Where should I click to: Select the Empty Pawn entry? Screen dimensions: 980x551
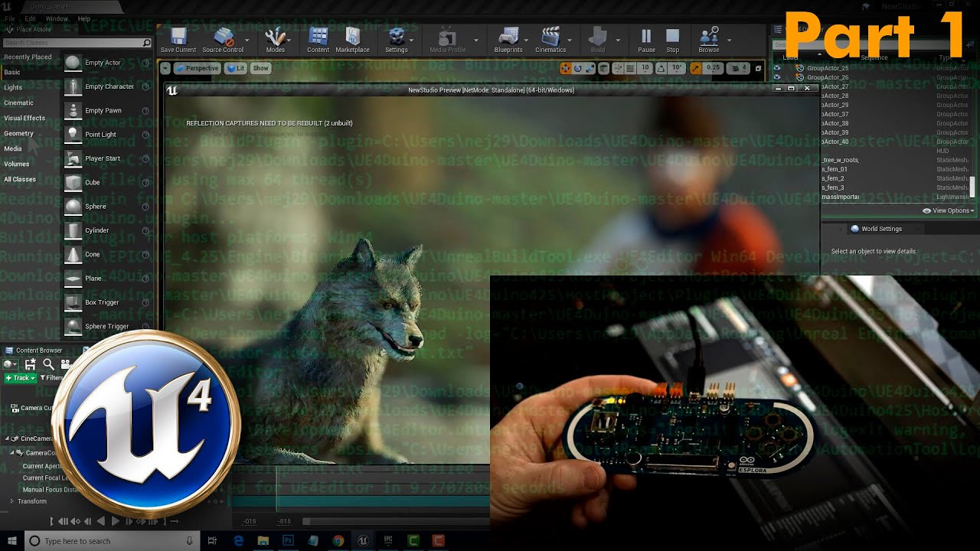[107, 110]
